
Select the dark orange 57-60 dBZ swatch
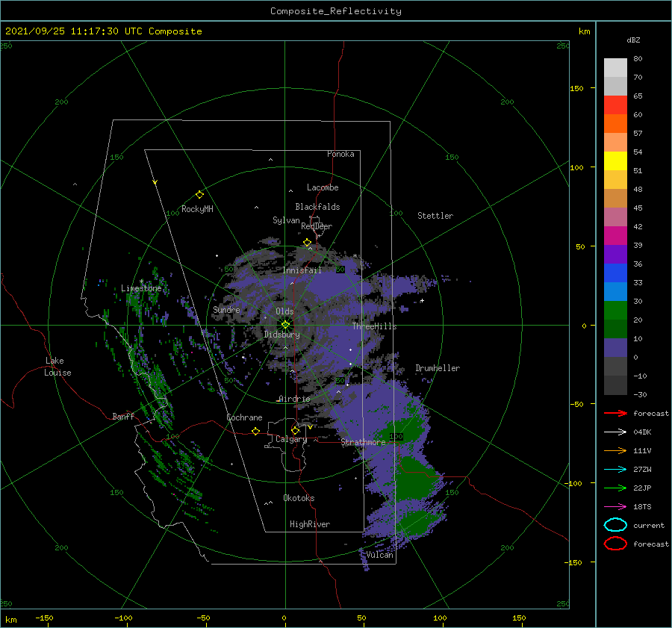pyautogui.click(x=615, y=124)
